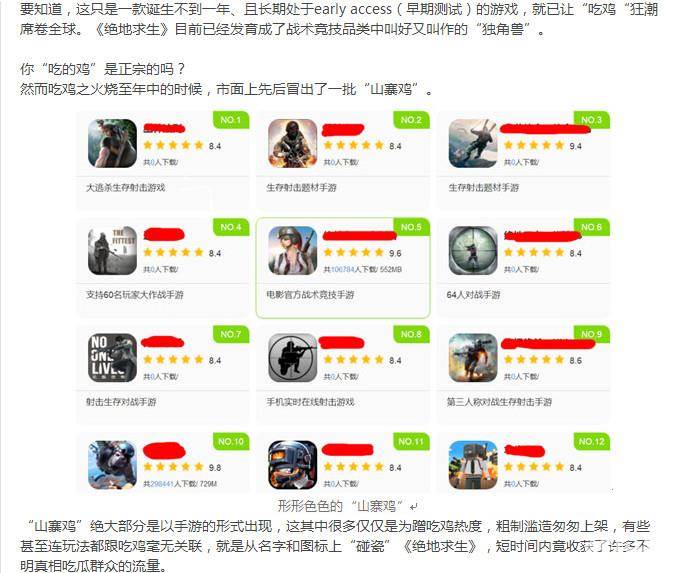This screenshot has width=679, height=573.
Task: Open the NO.3 parachuting soldier game icon
Action: (x=473, y=143)
